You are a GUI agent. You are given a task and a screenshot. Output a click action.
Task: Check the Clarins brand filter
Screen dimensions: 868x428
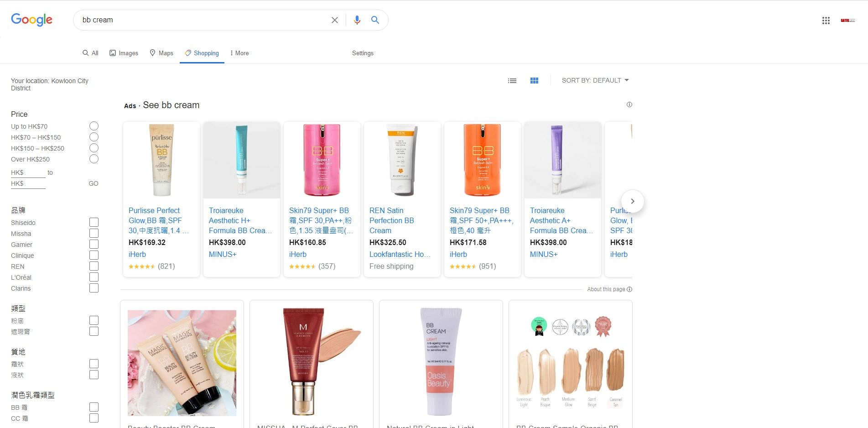pos(94,288)
